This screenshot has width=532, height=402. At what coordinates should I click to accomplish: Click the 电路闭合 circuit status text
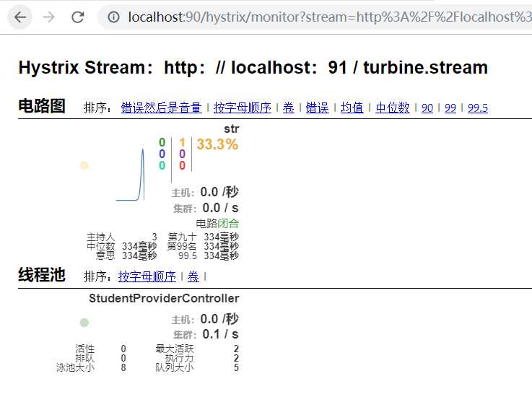pyautogui.click(x=217, y=224)
